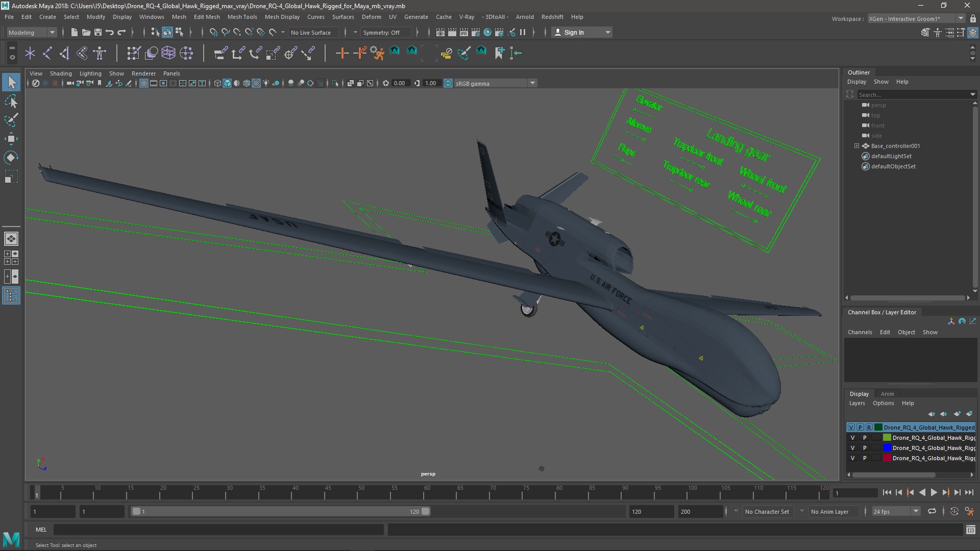Click the MEL command language label
980x551 pixels.
tap(41, 530)
